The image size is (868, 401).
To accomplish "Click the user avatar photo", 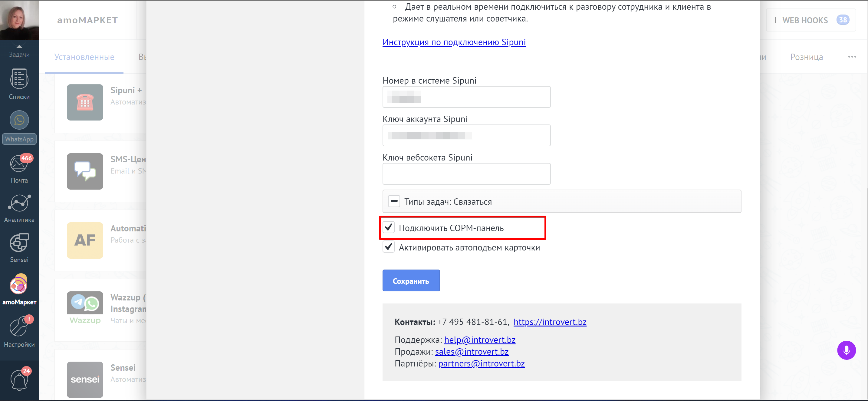I will click(x=19, y=20).
